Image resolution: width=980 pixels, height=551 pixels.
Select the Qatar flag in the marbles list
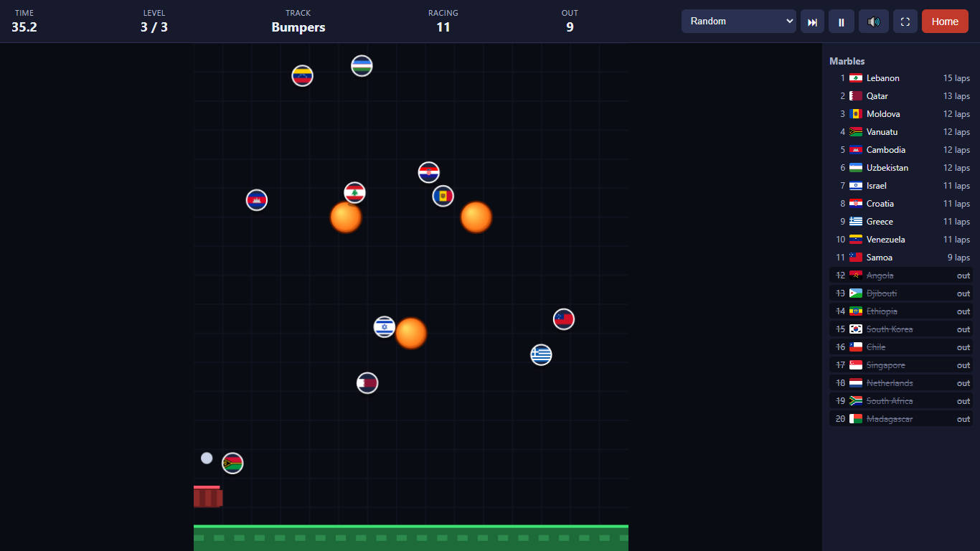pos(856,96)
